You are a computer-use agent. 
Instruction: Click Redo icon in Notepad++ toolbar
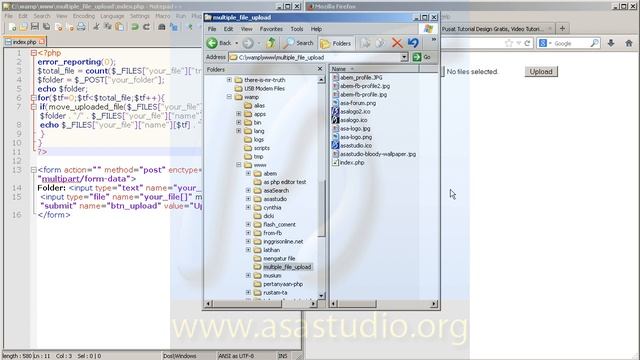click(x=146, y=27)
